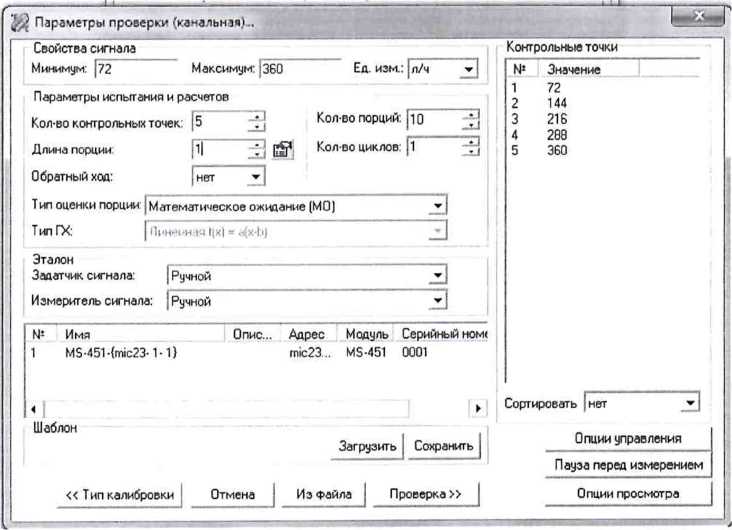Viewport: 732px width, 530px height.
Task: Click the Значение column header
Action: 588,69
